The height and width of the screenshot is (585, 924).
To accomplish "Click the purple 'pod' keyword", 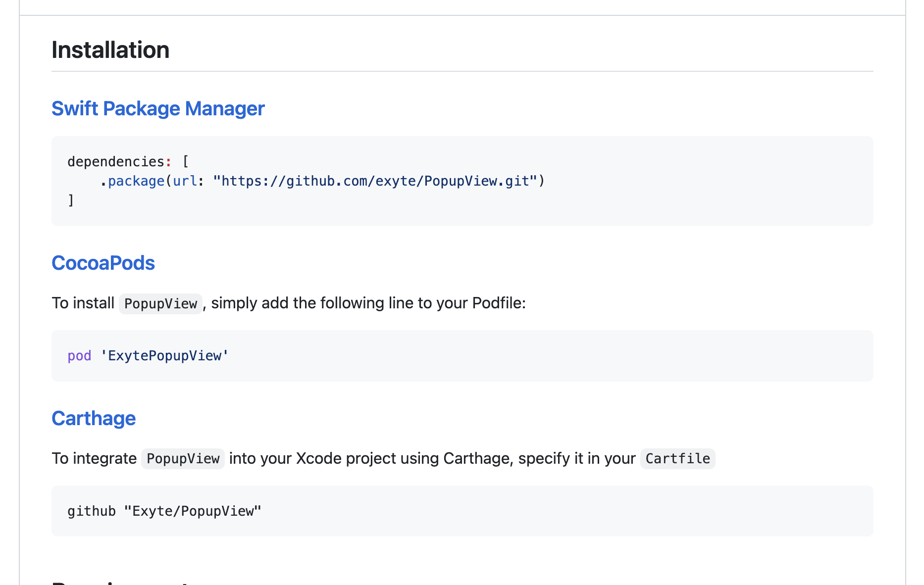I will pyautogui.click(x=79, y=356).
